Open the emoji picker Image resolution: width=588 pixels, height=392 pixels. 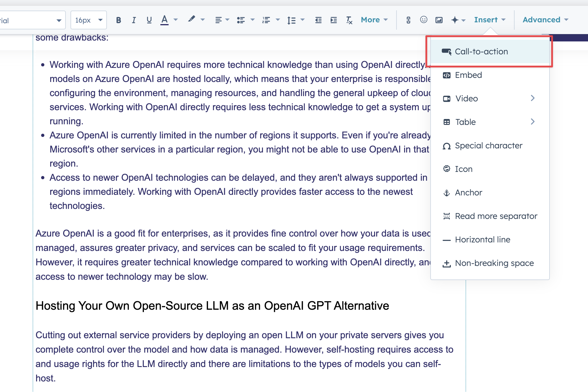pyautogui.click(x=424, y=20)
